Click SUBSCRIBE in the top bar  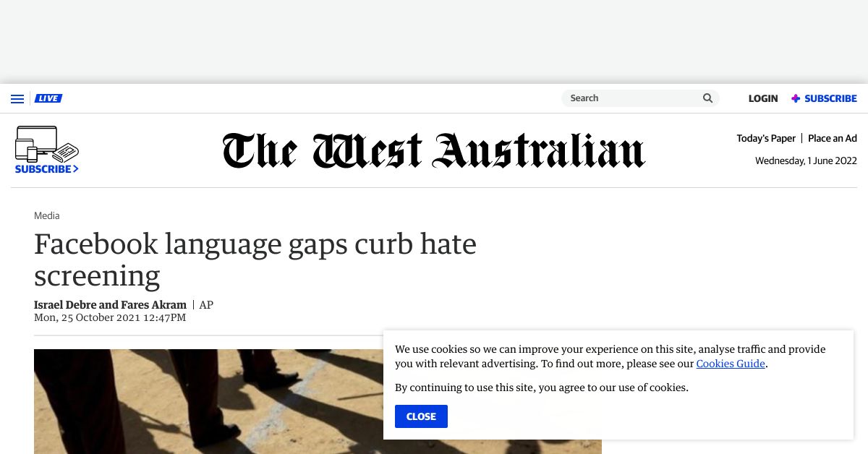[x=830, y=98]
